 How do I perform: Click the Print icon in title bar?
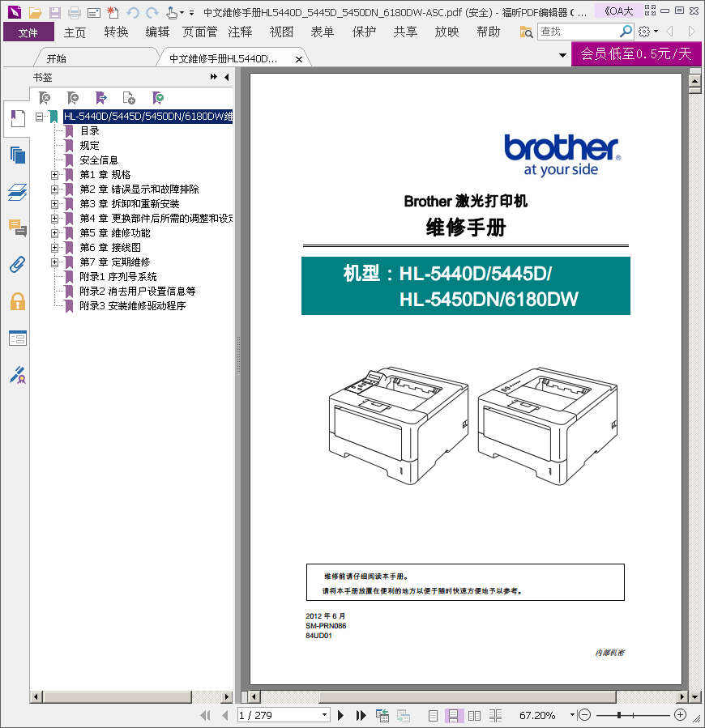coord(75,13)
